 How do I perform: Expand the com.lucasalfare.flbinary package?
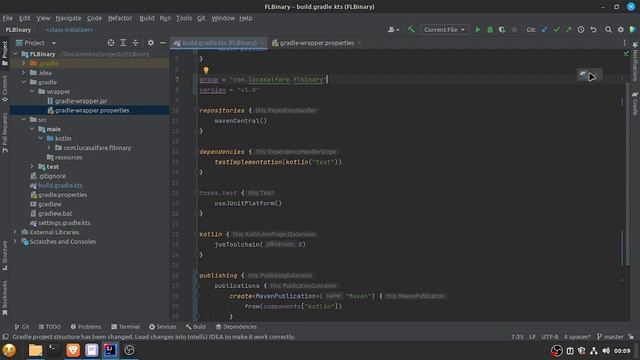(x=49, y=148)
